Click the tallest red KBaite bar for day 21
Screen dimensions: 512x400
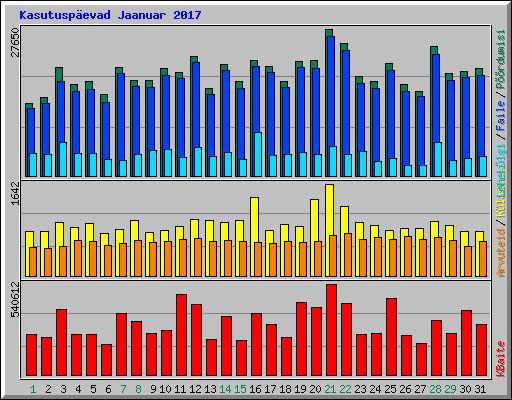click(331, 330)
